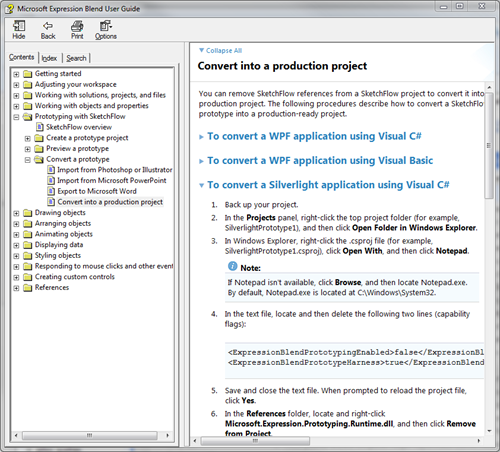Expand the Create a prototype project node
Image resolution: width=500 pixels, height=452 pixels.
click(27, 138)
